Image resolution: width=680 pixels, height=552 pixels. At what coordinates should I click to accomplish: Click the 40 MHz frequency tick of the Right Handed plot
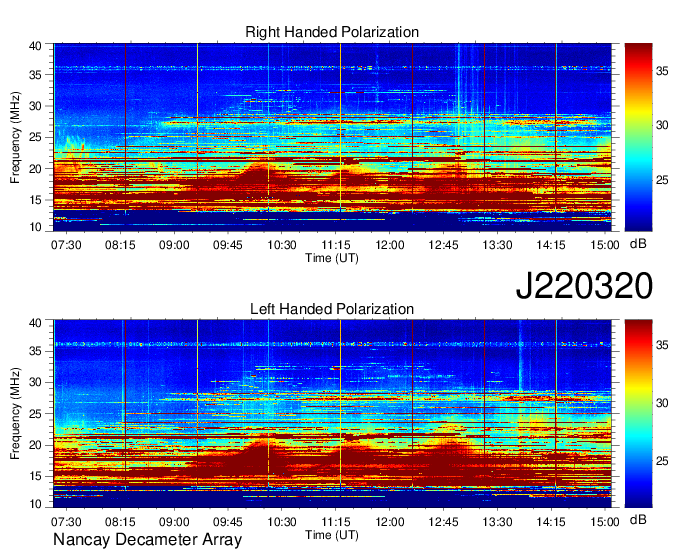tap(35, 46)
